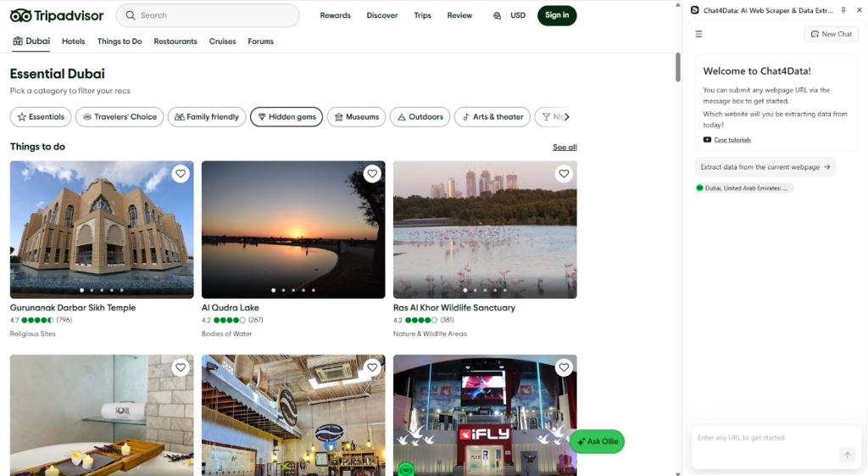Click the Tripadvisor search field
Viewport: 868px width, 476px height.
[208, 15]
